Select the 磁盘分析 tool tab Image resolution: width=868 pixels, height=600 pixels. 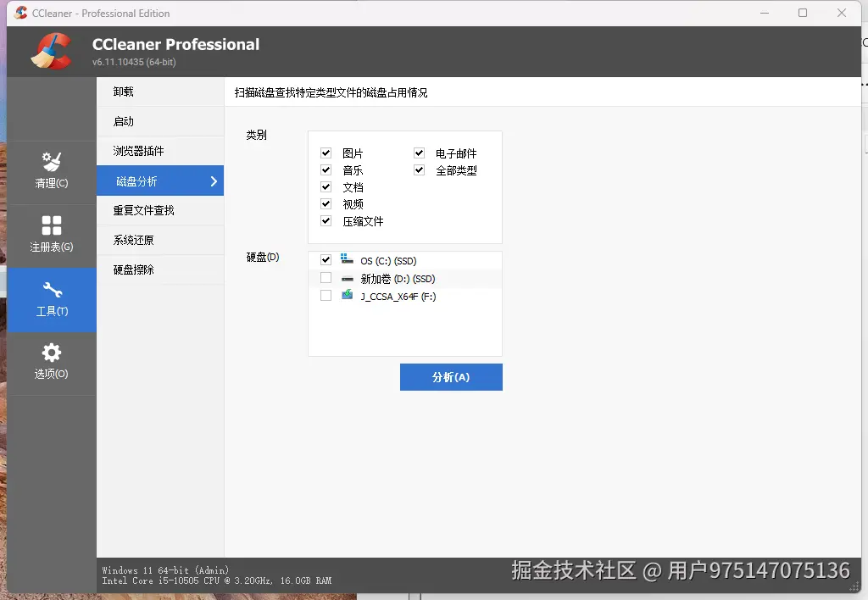160,181
